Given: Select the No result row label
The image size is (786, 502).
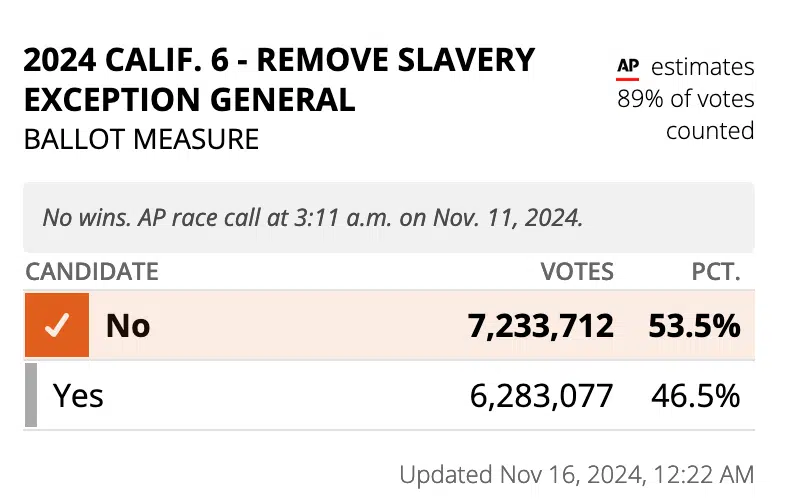Looking at the screenshot, I should tap(128, 325).
